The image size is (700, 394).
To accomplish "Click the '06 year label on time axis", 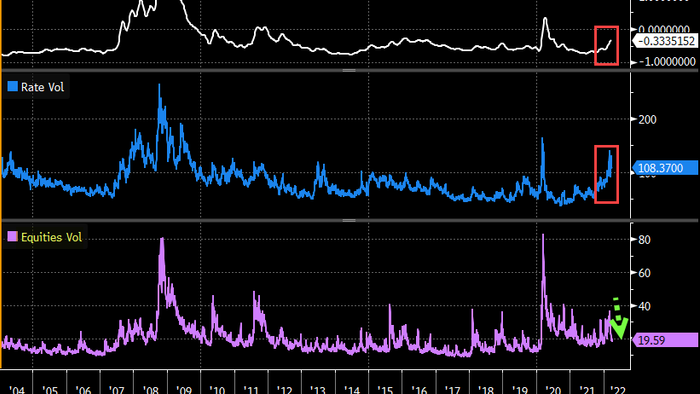I will (83, 390).
